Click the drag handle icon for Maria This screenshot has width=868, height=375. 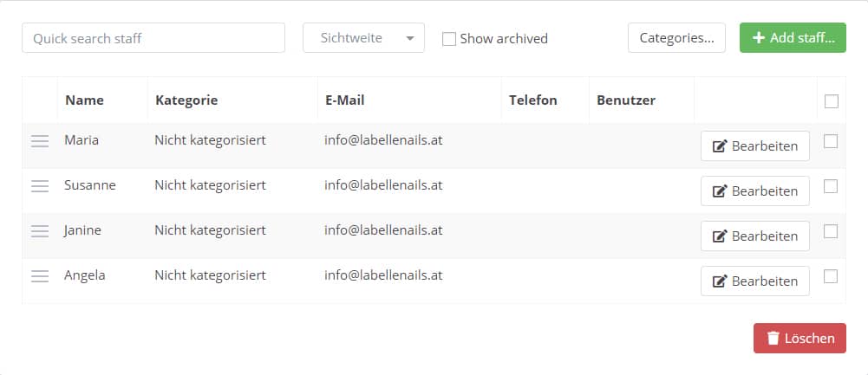(x=40, y=141)
